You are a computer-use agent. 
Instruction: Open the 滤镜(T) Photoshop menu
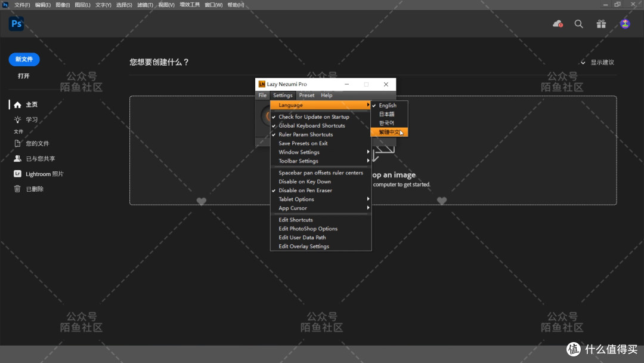coord(145,5)
